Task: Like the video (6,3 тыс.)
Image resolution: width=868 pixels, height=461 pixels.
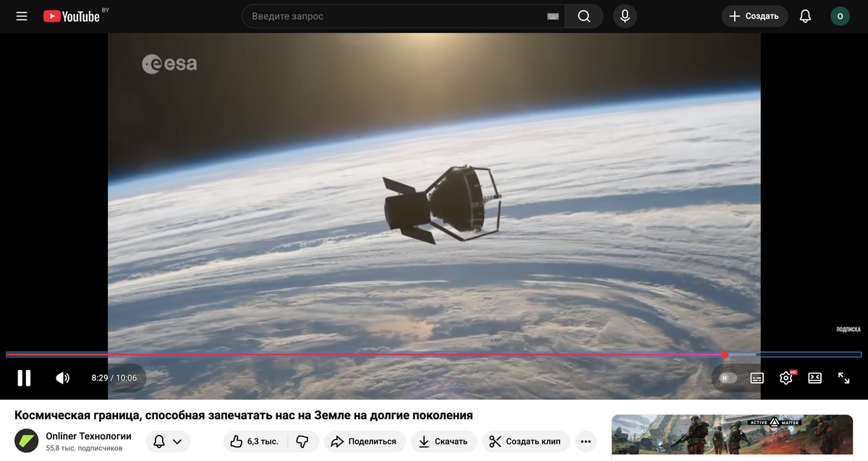Action: coord(255,441)
